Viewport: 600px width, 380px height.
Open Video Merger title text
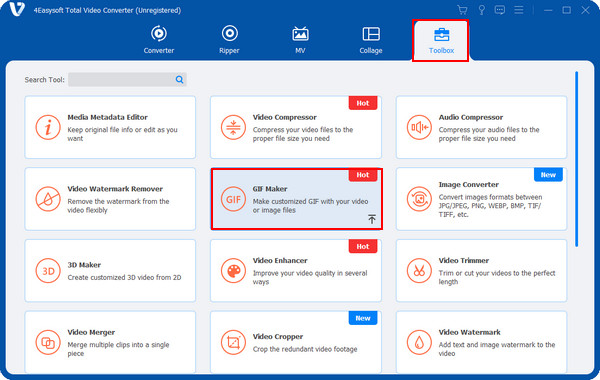(x=91, y=332)
